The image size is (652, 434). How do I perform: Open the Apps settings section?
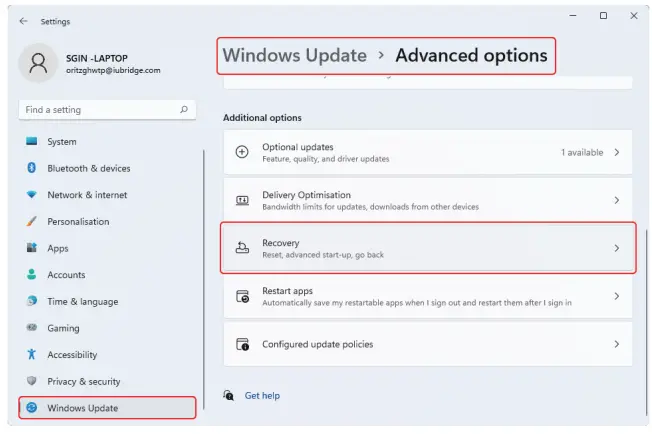[58, 248]
